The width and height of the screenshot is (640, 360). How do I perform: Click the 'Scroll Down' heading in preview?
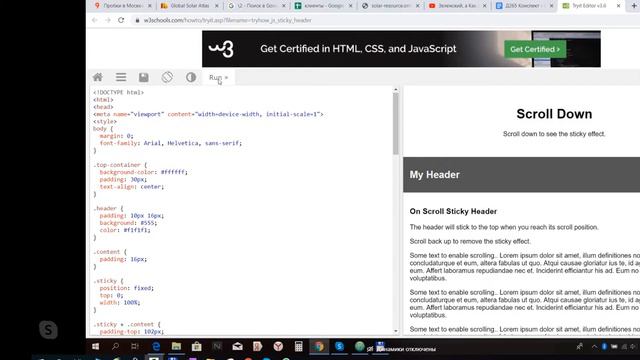coord(554,114)
